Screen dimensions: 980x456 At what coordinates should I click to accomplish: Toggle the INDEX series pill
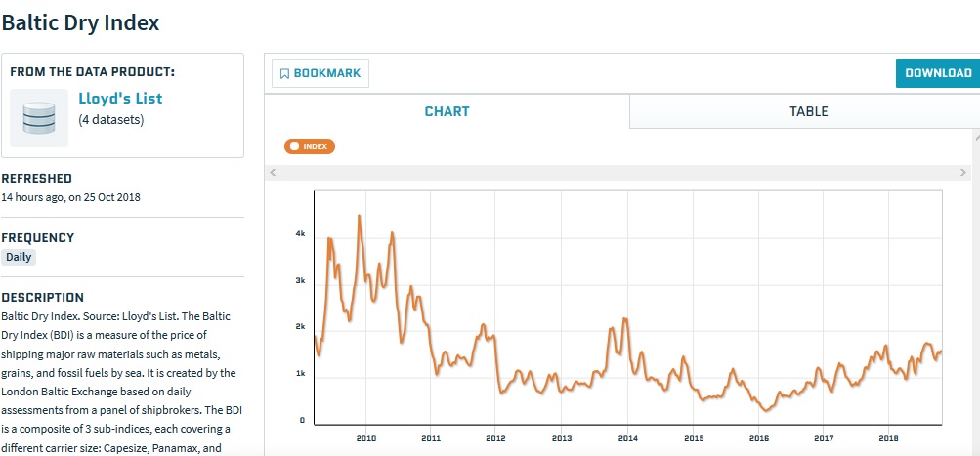pos(310,146)
